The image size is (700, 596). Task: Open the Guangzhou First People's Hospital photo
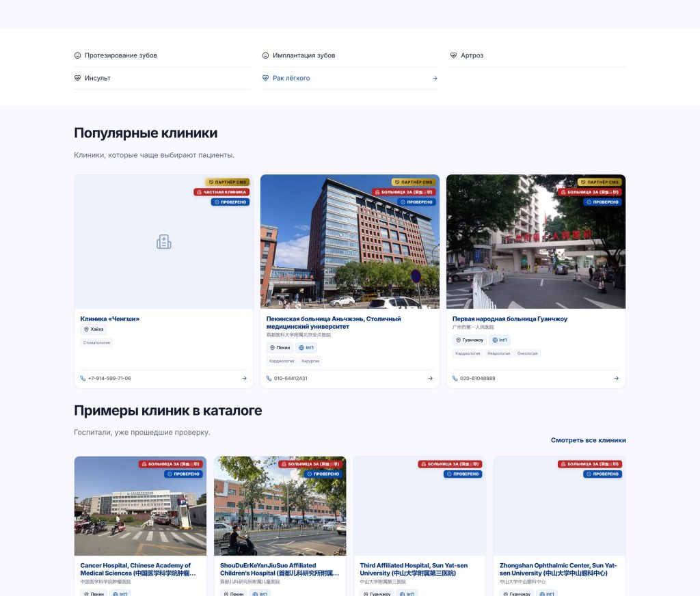coord(536,241)
